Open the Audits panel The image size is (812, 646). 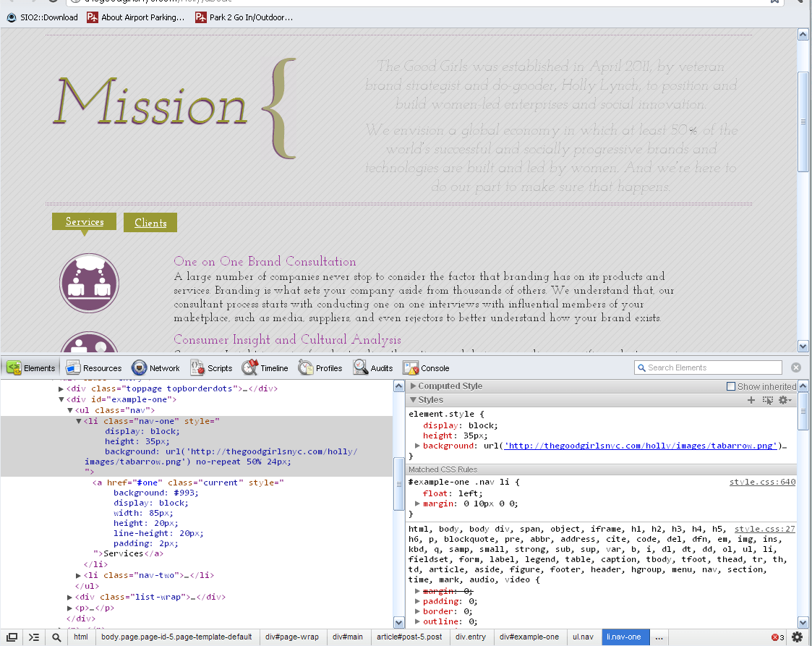click(x=373, y=367)
